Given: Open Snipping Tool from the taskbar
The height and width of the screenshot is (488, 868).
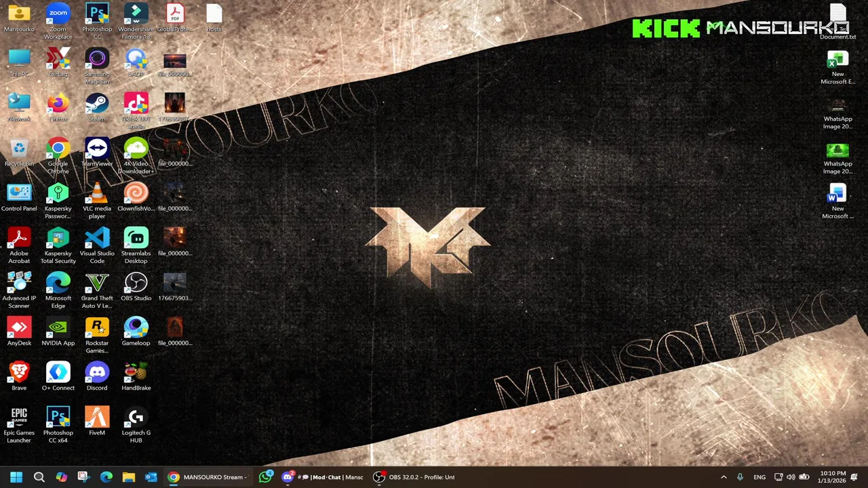Looking at the screenshot, I should point(83,477).
